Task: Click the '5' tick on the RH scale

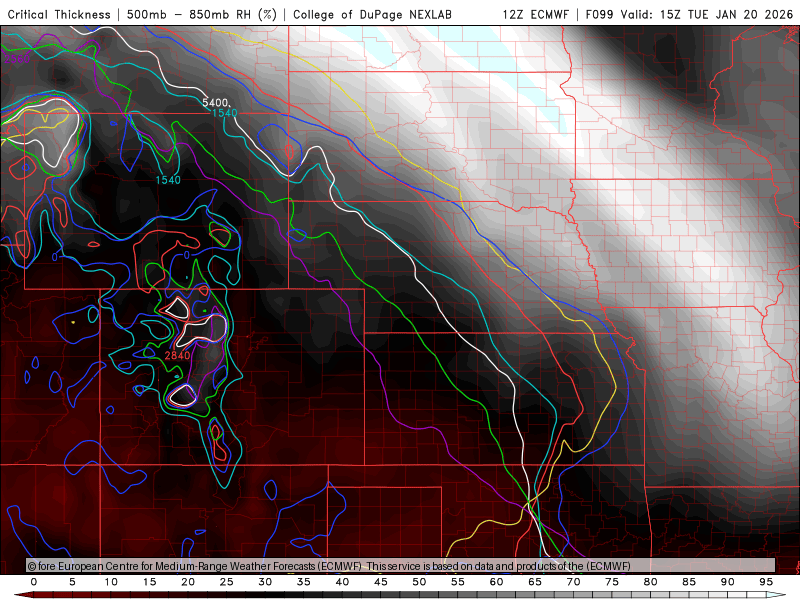Action: point(72,582)
